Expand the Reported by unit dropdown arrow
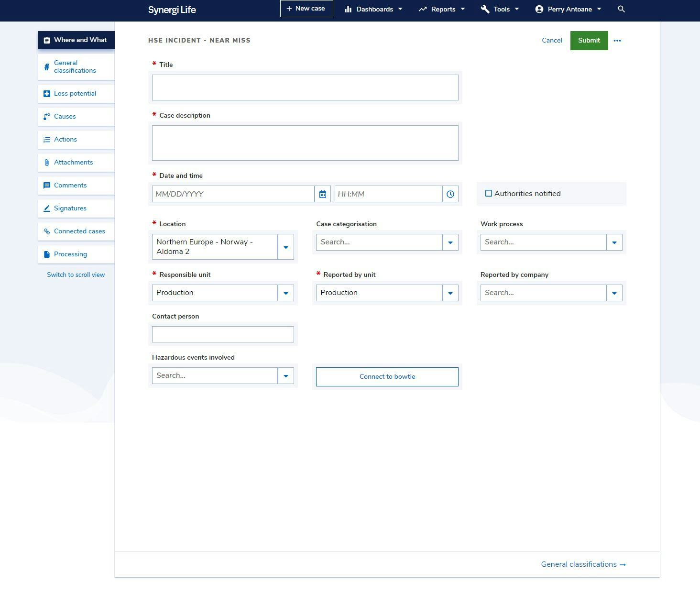The height and width of the screenshot is (594, 700). pos(450,293)
